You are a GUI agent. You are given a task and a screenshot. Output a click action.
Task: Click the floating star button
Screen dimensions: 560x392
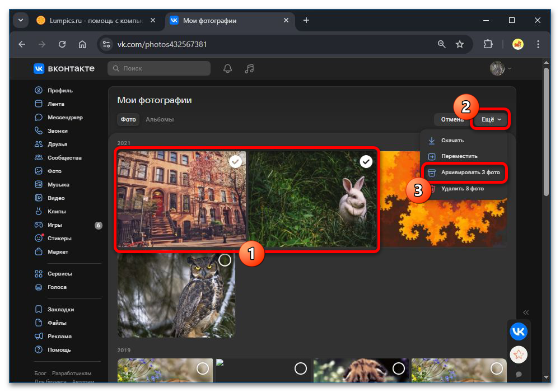pyautogui.click(x=519, y=354)
